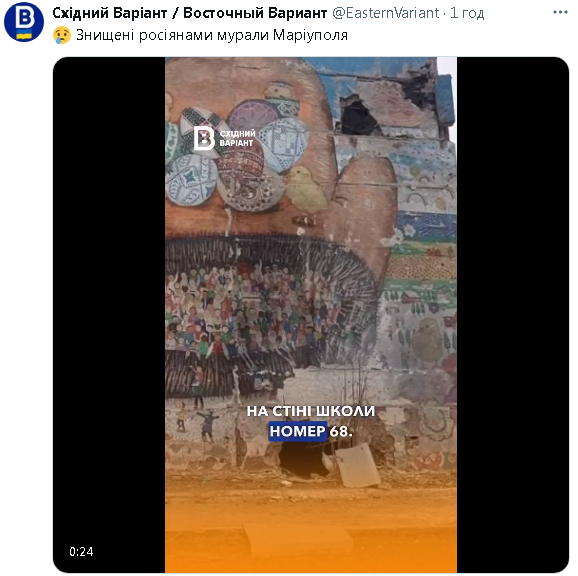Screen dimensions: 578x576
Task: Click the right black letterbox area
Action: [x=512, y=315]
